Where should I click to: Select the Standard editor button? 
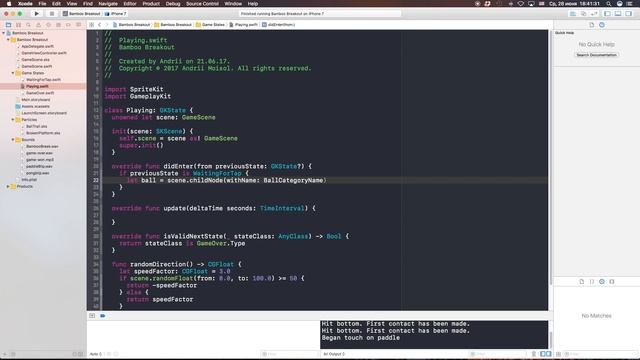tap(573, 13)
